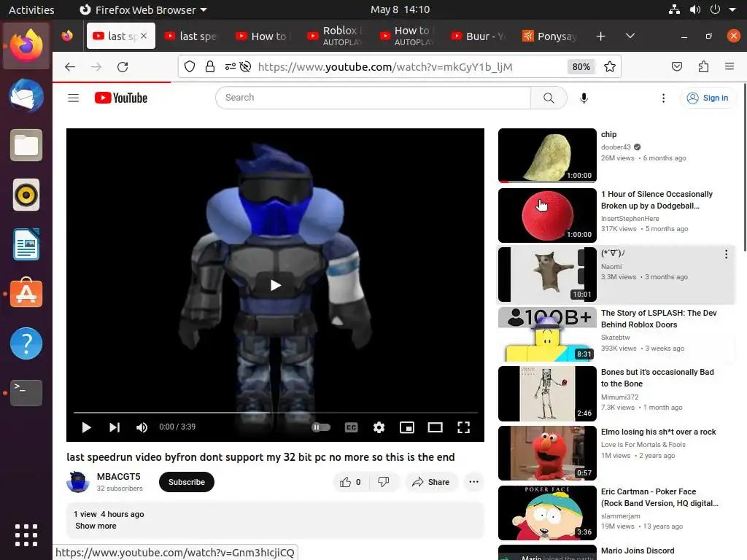Bookmark this page with the star

tap(609, 66)
